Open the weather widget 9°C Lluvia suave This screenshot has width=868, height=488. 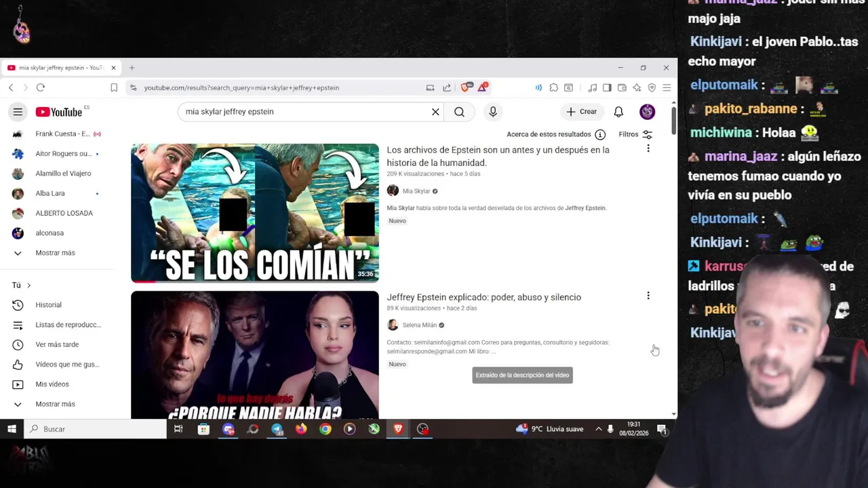pos(549,429)
